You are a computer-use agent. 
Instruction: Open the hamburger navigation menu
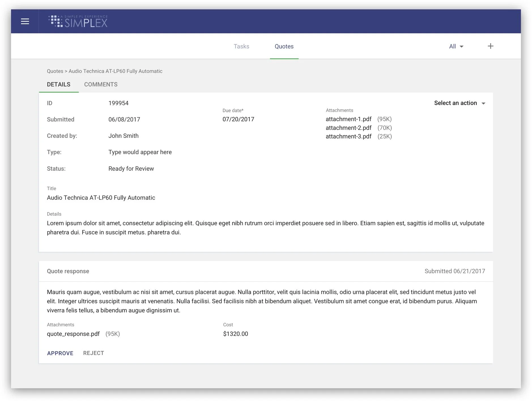click(x=25, y=21)
